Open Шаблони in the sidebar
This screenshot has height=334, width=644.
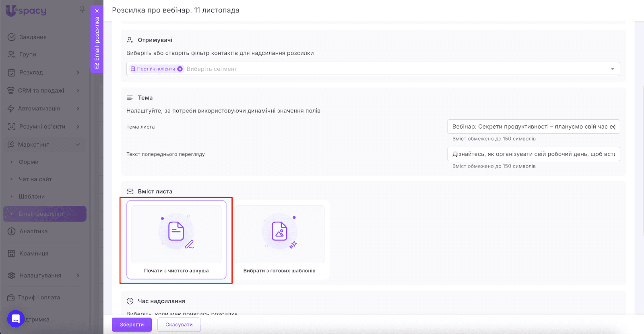pyautogui.click(x=32, y=197)
